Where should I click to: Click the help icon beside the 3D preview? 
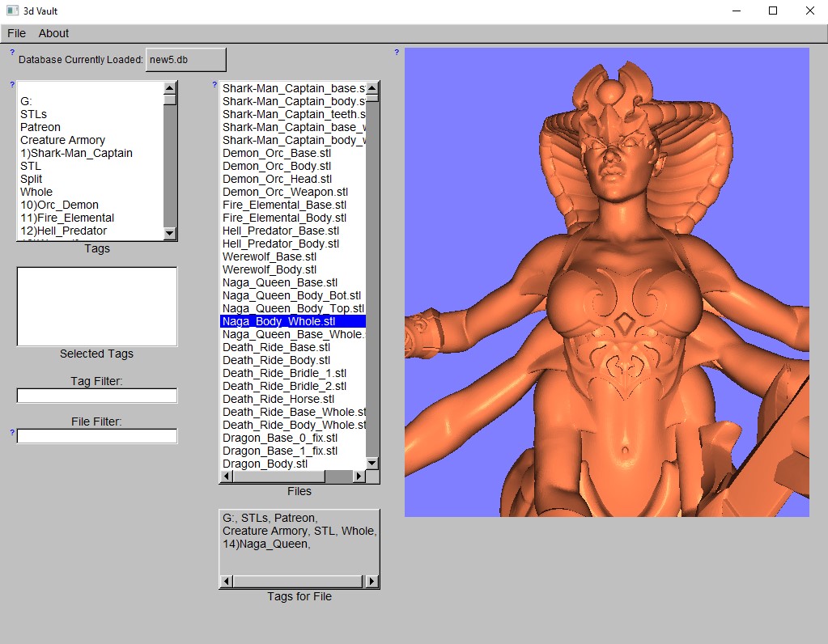pos(397,53)
